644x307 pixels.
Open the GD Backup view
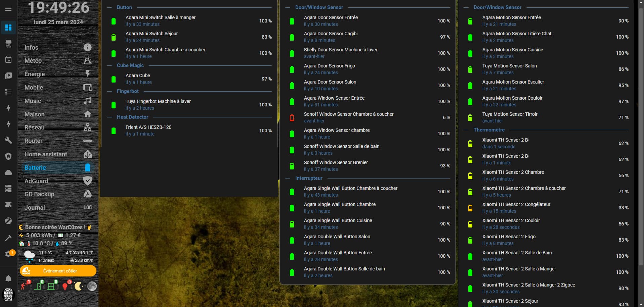(x=58, y=194)
